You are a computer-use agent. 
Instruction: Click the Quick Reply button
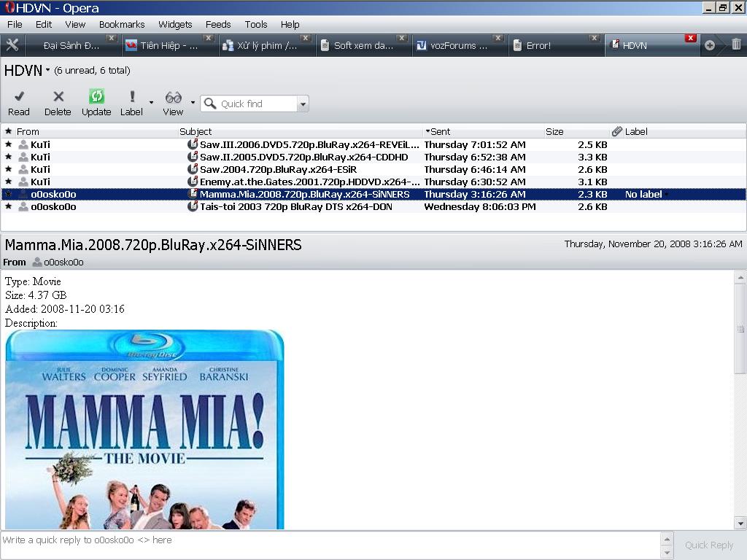(709, 545)
